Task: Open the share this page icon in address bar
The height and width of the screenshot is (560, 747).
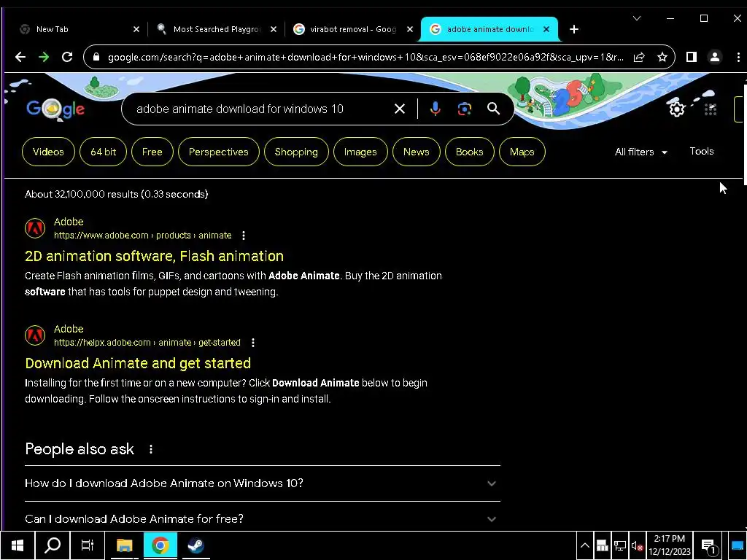Action: tap(639, 57)
